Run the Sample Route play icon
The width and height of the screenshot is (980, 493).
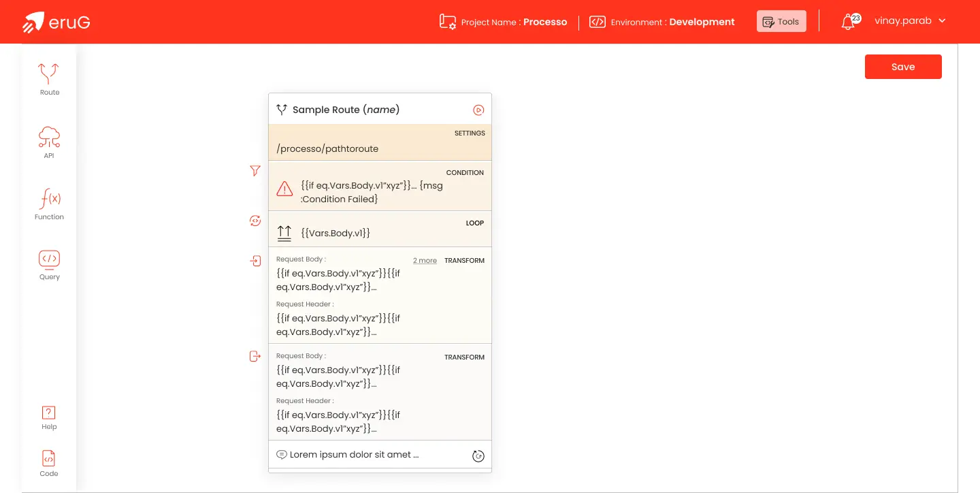[x=478, y=110]
